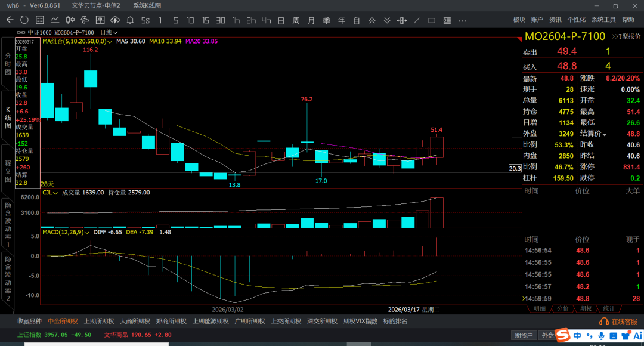Open the alert bell icon

pos(130,20)
